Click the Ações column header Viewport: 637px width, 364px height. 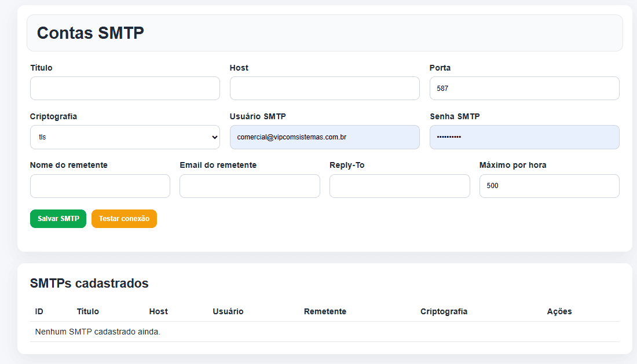pyautogui.click(x=559, y=311)
